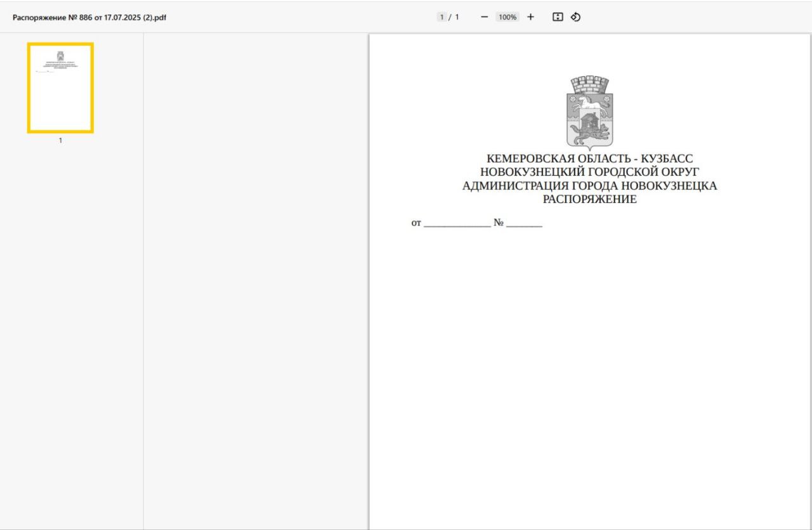Click the PDF file name title
Image resolution: width=812 pixels, height=530 pixels.
tap(89, 17)
